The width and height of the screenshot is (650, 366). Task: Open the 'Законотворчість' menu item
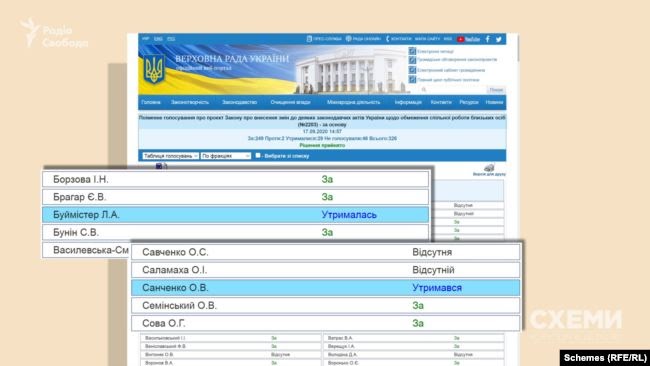pyautogui.click(x=190, y=102)
